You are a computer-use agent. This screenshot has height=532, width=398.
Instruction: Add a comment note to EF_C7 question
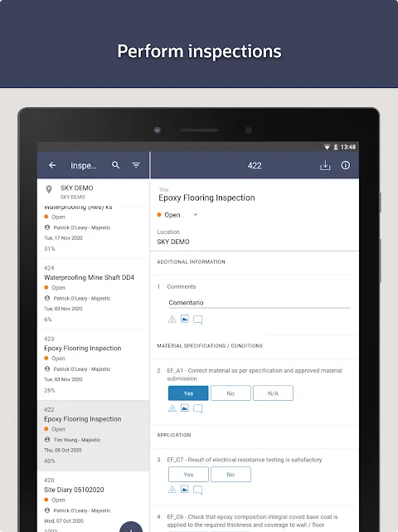coord(197,490)
